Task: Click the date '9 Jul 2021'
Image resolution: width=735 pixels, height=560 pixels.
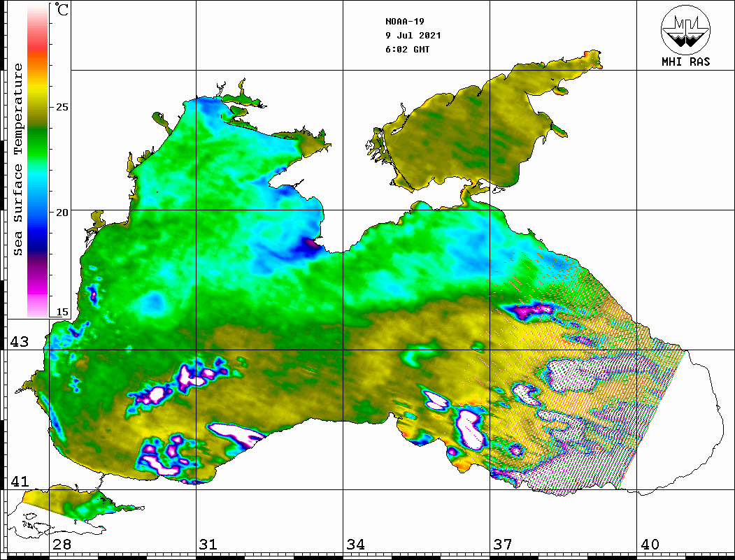Action: (413, 36)
